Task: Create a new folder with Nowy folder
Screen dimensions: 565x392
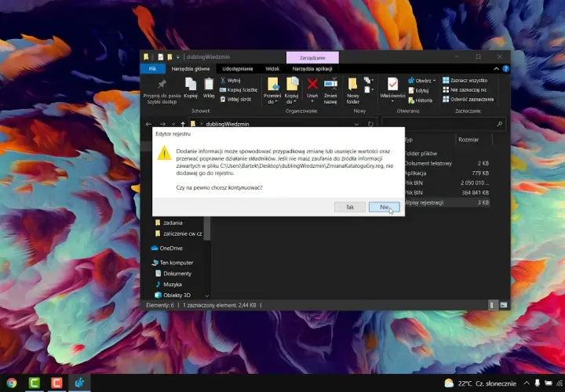Action: (353, 90)
